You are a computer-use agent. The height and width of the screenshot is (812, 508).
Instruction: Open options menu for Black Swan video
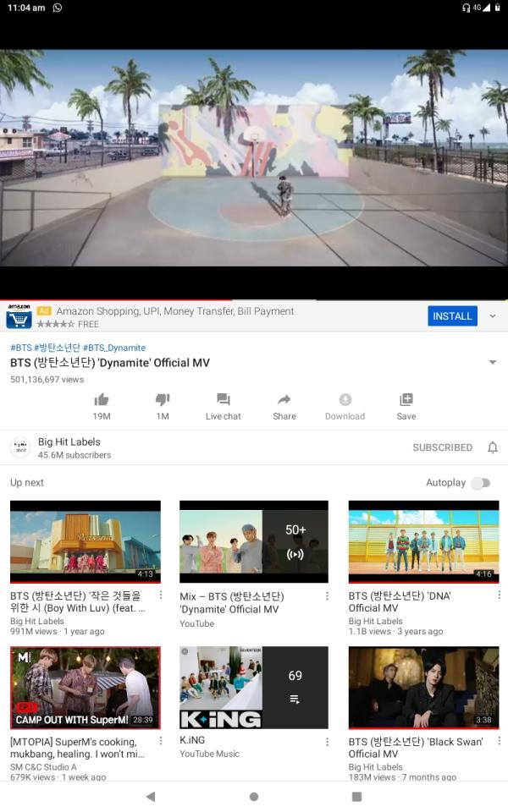(x=499, y=741)
